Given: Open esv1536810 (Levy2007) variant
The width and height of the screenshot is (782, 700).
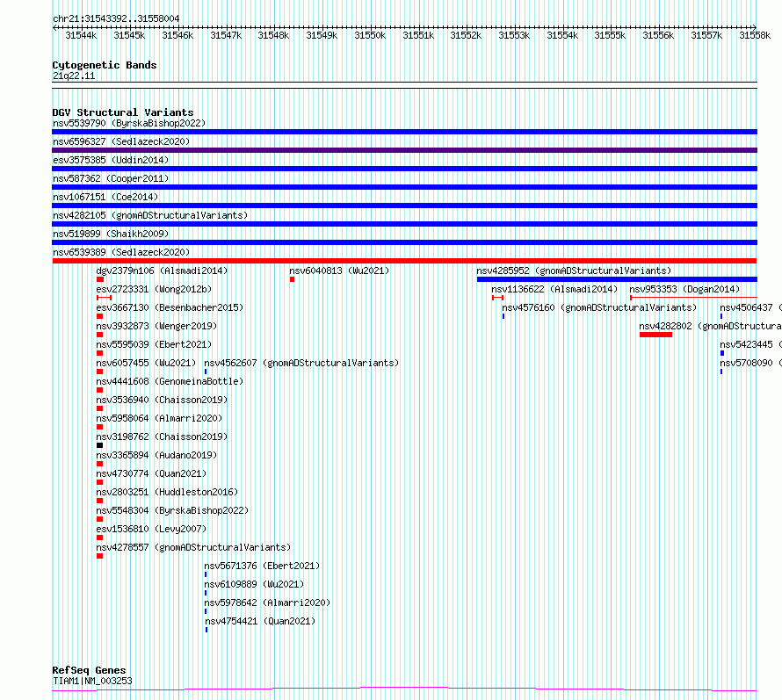Looking at the screenshot, I should (151, 529).
